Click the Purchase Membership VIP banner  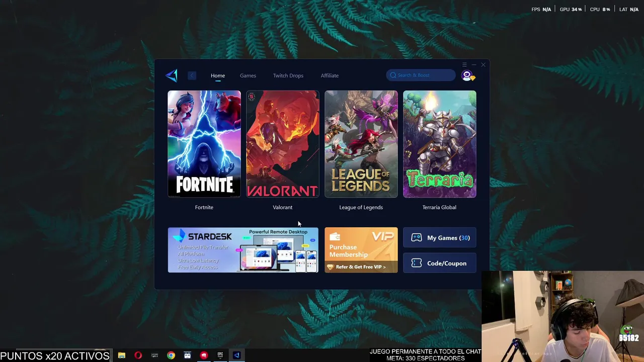(361, 250)
